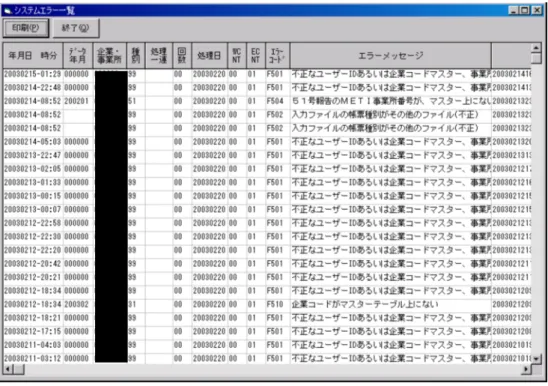Select the cell 20030211-04:03
The height and width of the screenshot is (386, 548).
pos(33,345)
